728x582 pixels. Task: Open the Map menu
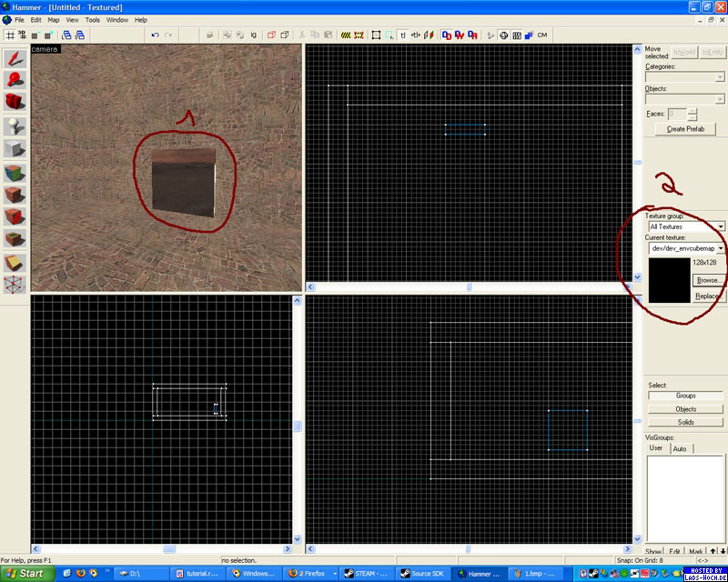click(54, 20)
